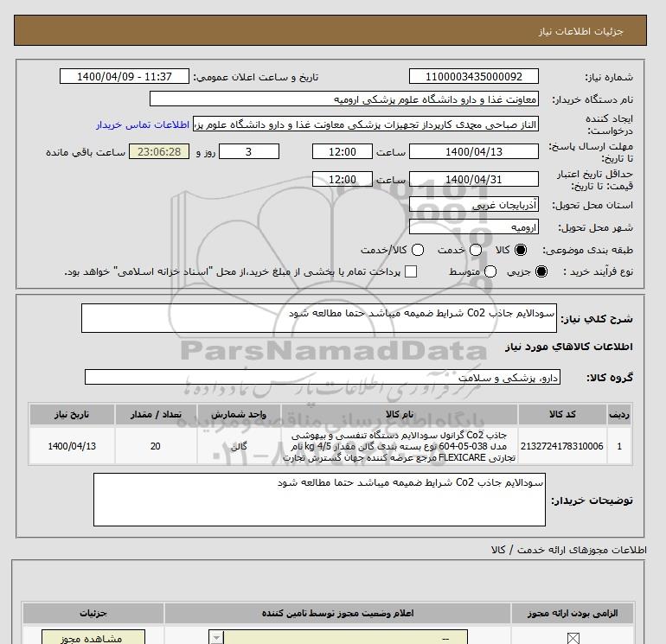Toggle the mandatory license checkbox
This screenshot has height=644, width=666.
(573, 638)
